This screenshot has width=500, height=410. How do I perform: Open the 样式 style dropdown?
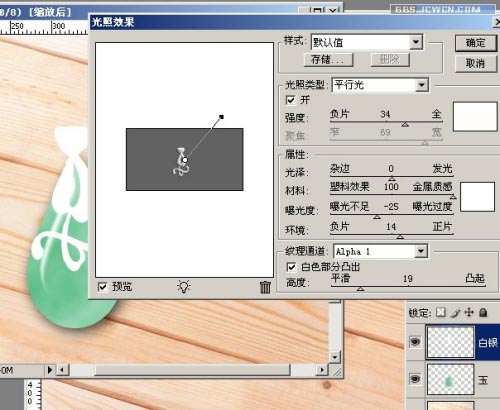(x=416, y=42)
